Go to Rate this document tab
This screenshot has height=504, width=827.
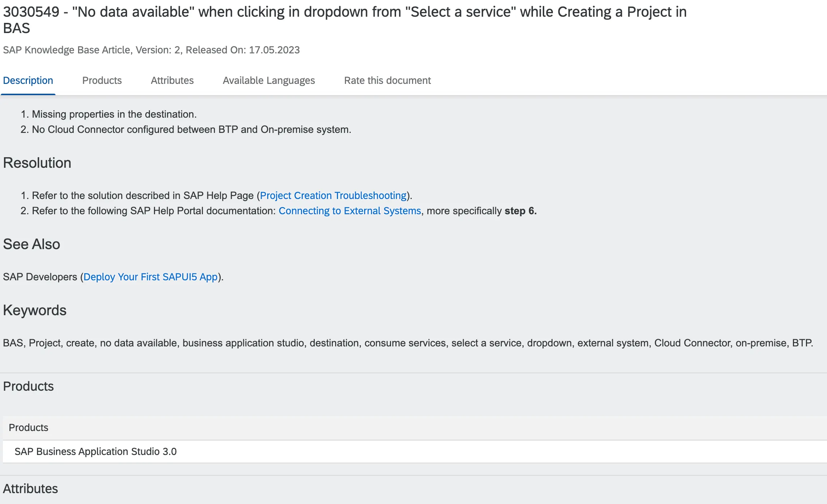click(x=387, y=81)
